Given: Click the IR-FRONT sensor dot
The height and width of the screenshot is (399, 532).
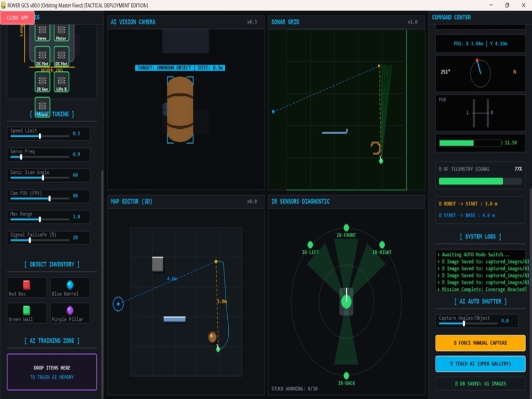Looking at the screenshot, I should tap(346, 227).
